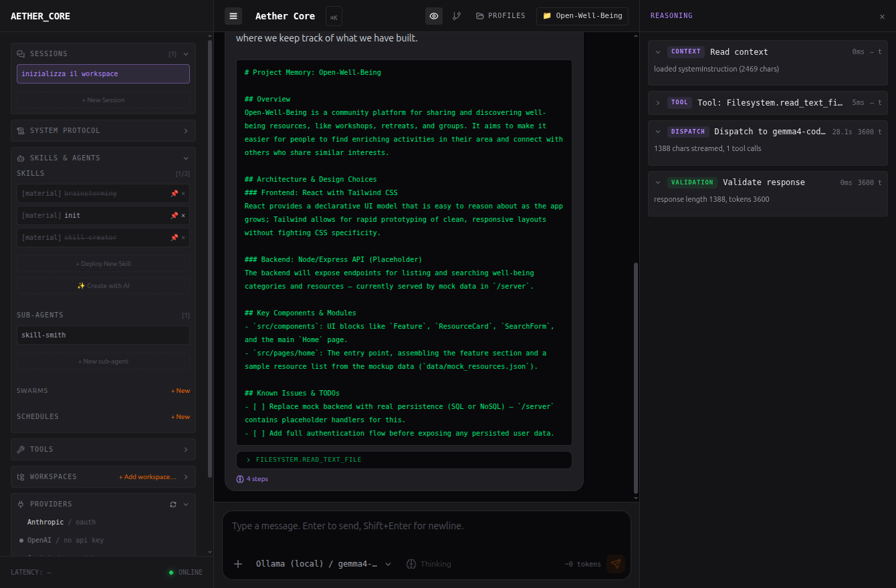The width and height of the screenshot is (896, 588).
Task: Click the plus attach button in composer
Action: point(238,564)
